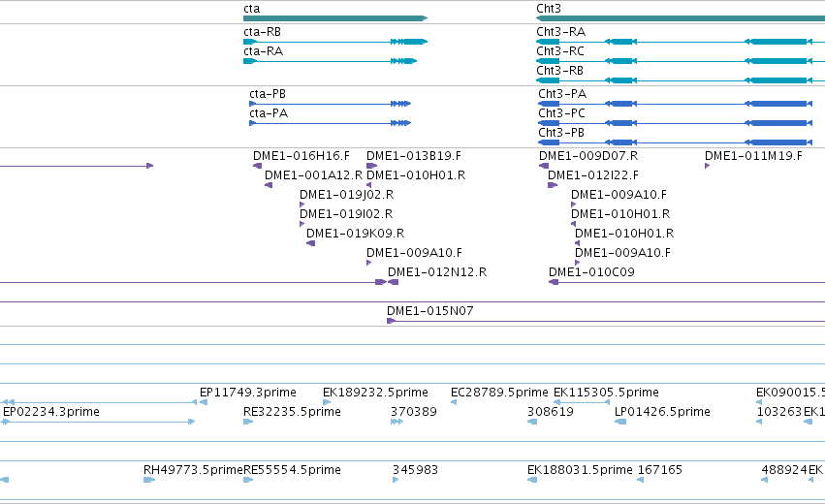This screenshot has height=504, width=825.
Task: Choose the DME1-019K09.R feature
Action: (355, 234)
